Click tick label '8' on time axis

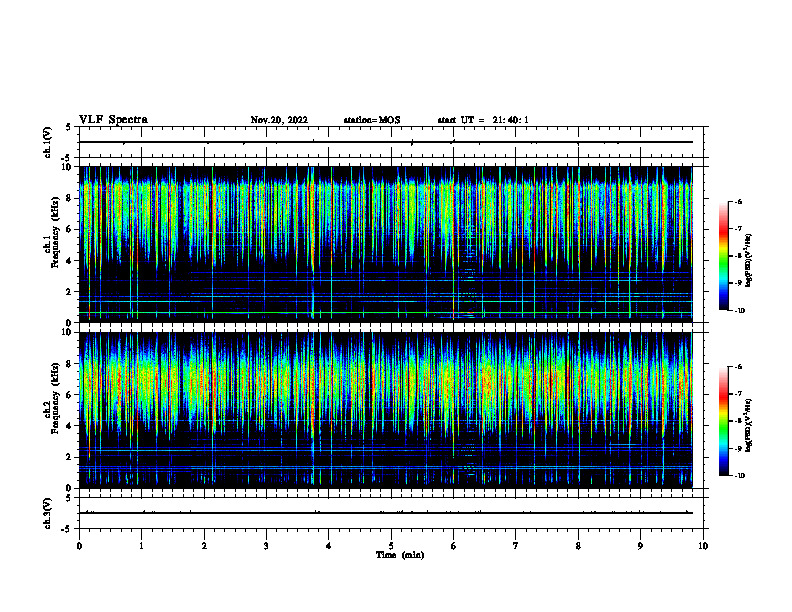pyautogui.click(x=578, y=546)
